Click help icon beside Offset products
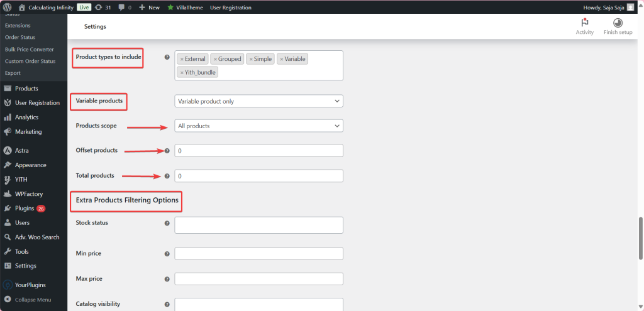Screen dimensions: 644x311 (167, 151)
